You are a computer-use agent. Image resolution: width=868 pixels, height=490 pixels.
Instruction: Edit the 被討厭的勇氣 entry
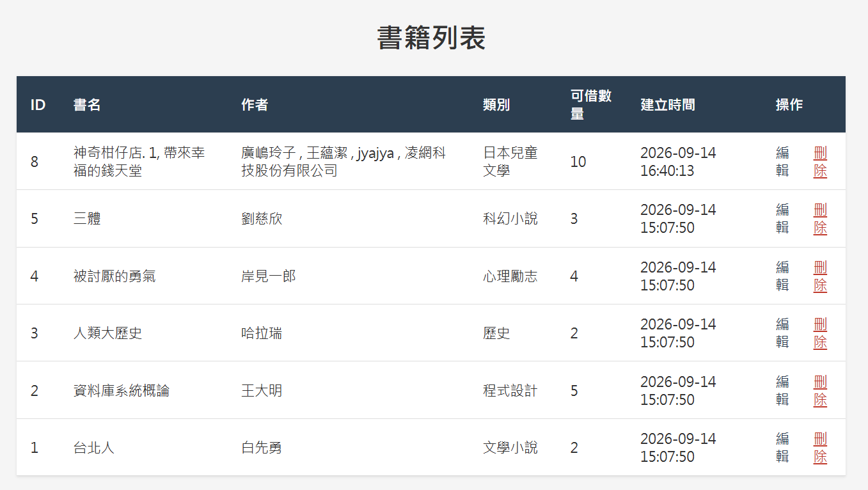click(782, 276)
